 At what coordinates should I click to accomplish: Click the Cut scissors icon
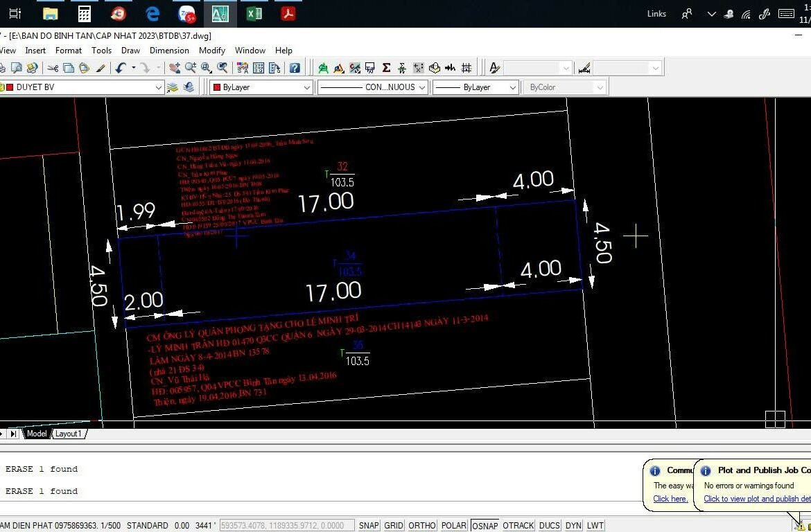(x=53, y=68)
